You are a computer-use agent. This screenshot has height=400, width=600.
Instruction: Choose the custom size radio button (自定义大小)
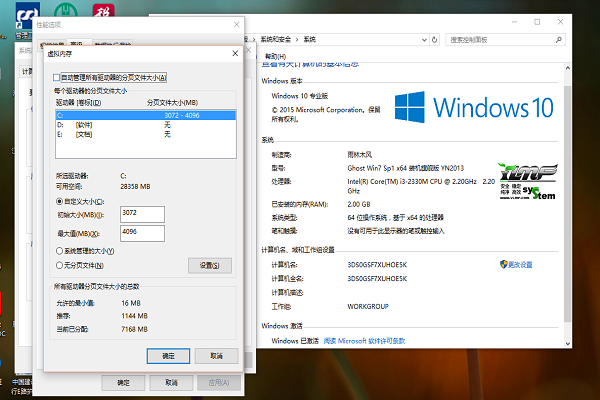tap(59, 201)
